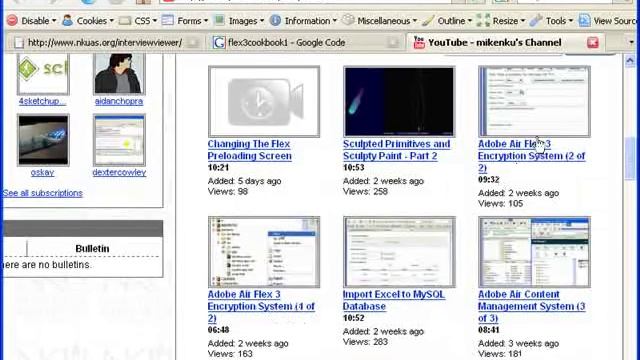Click the blue Information icon
640x360 pixels.
(x=276, y=20)
